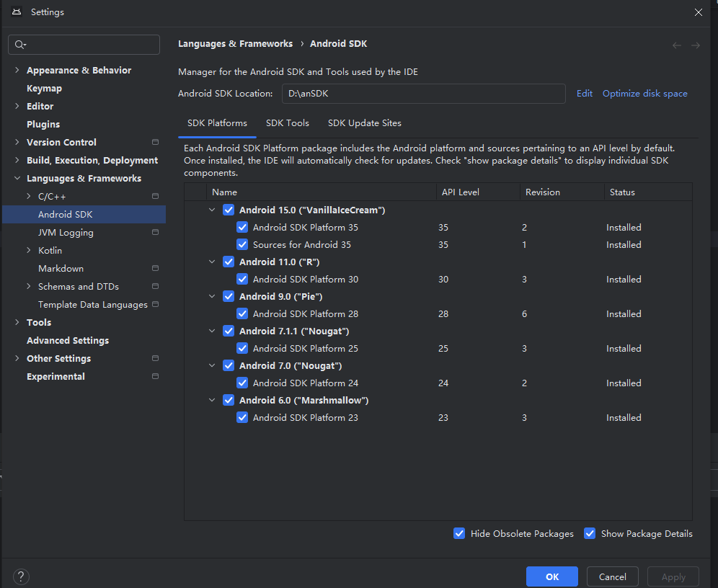Collapse the Android 9.0 Pie group
The height and width of the screenshot is (588, 718).
212,296
